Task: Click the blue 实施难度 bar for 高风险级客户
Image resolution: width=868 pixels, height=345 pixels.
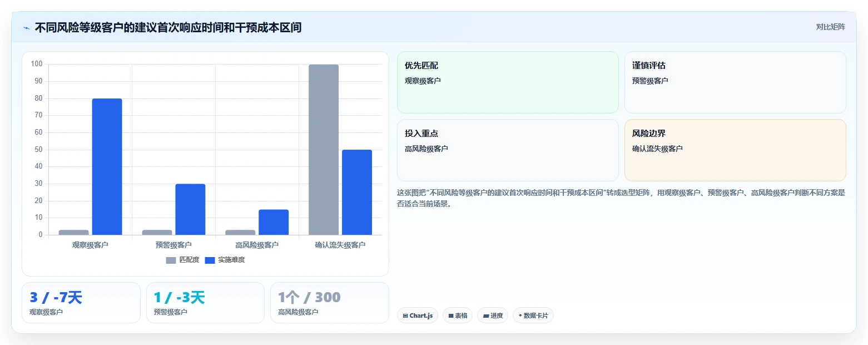Action: (274, 222)
